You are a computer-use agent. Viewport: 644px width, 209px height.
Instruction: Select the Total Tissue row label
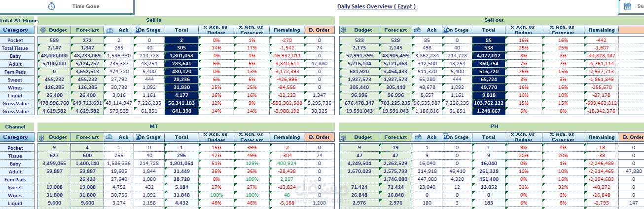coord(15,48)
